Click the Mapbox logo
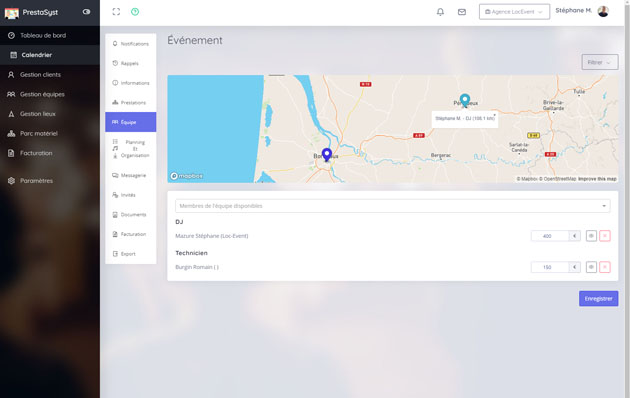This screenshot has height=398, width=630. [186, 176]
